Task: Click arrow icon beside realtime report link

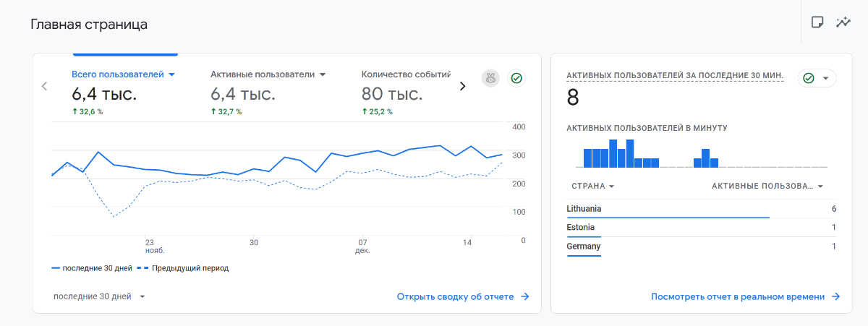Action: coord(835,296)
